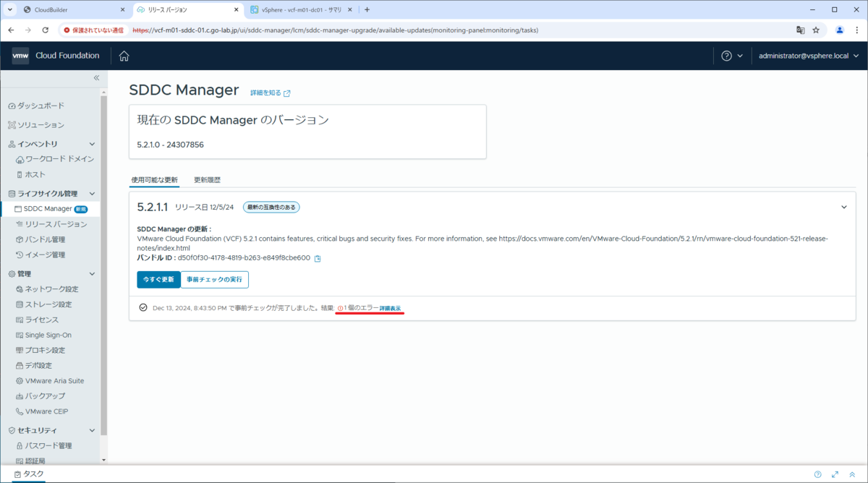
Task: Click the browser address bar URL
Action: click(335, 30)
